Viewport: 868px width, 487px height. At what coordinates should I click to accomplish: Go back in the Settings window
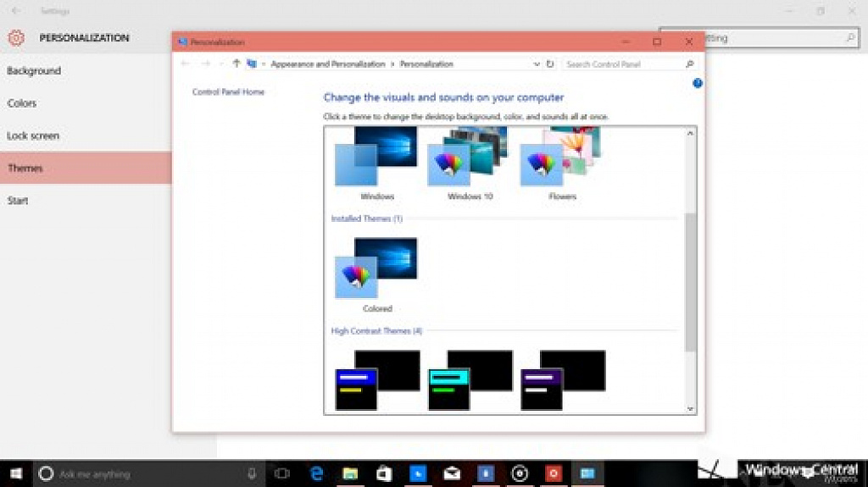click(x=15, y=10)
